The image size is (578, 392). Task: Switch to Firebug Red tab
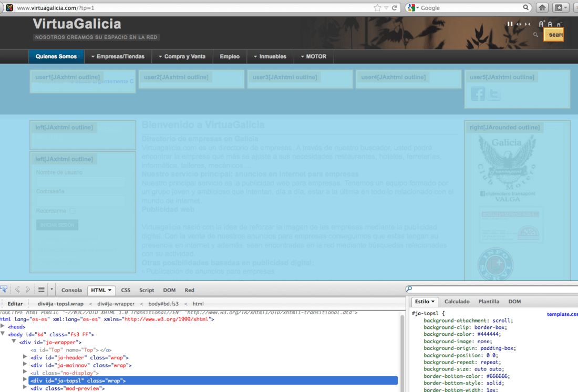[190, 290]
